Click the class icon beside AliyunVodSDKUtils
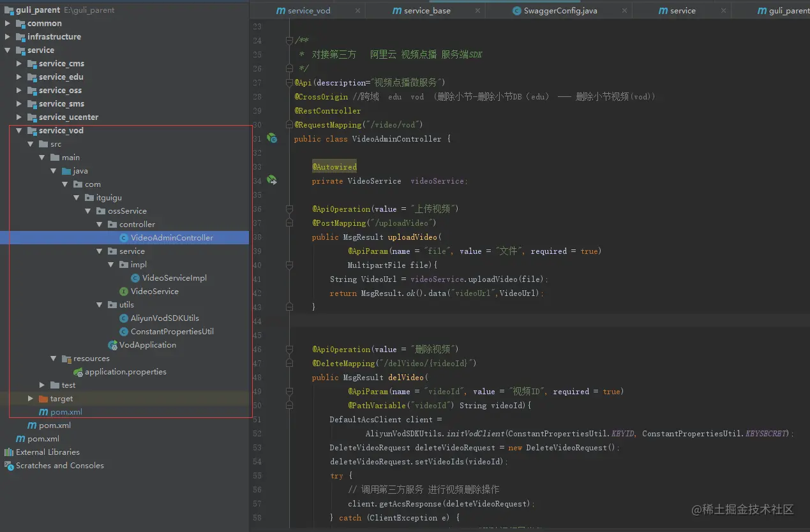 [124, 318]
